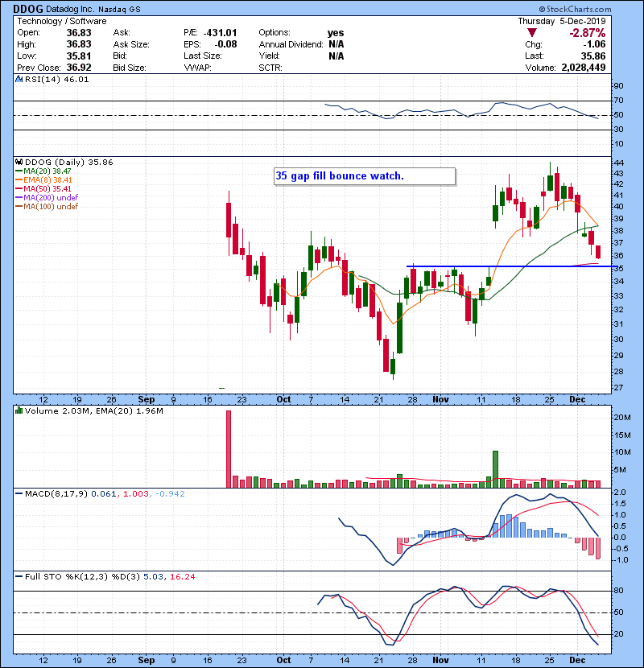644x668 pixels.
Task: Select the Chg value -1.06
Action: pyautogui.click(x=594, y=44)
